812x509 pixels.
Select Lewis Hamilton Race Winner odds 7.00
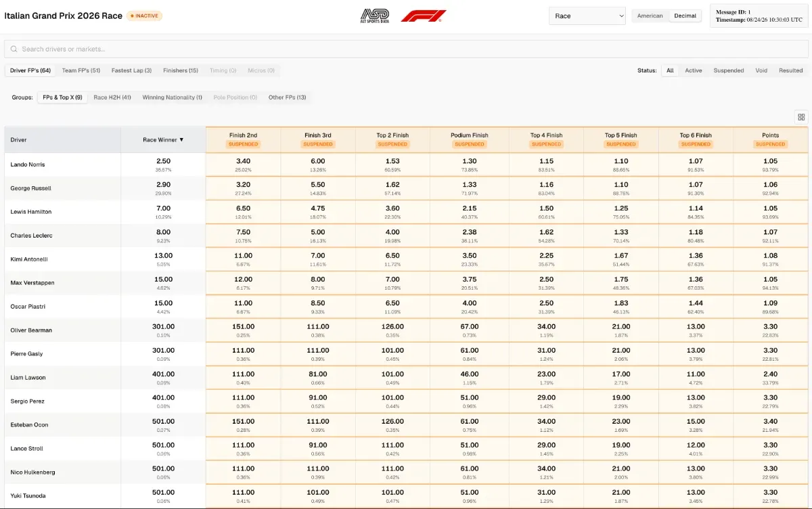point(163,212)
